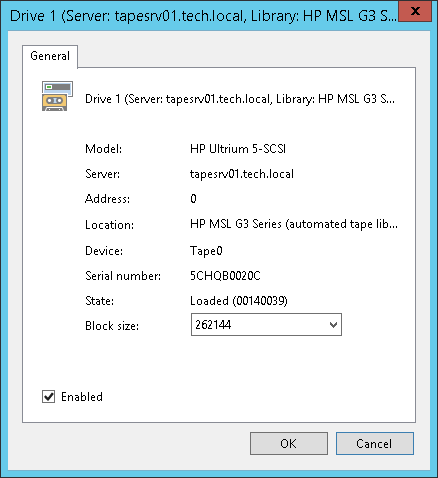This screenshot has width=438, height=478.
Task: Expand the Block size dropdown arrow
Action: 333,325
